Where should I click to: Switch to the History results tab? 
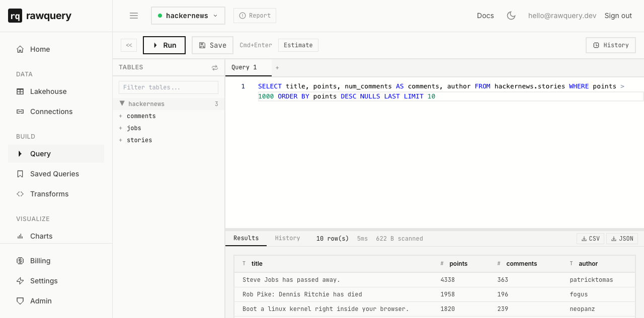[x=287, y=238]
